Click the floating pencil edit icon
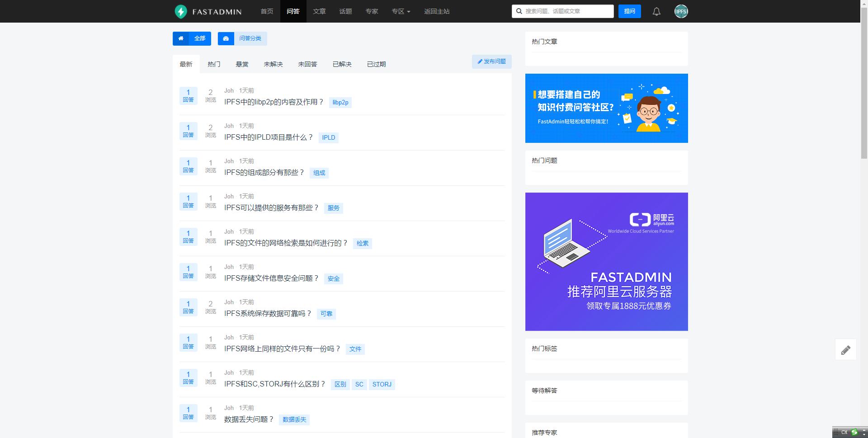This screenshot has height=438, width=868. pyautogui.click(x=845, y=350)
